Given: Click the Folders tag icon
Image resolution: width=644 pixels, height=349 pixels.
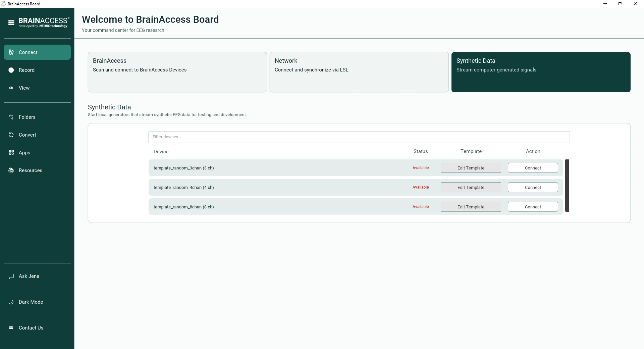Looking at the screenshot, I should (x=11, y=117).
